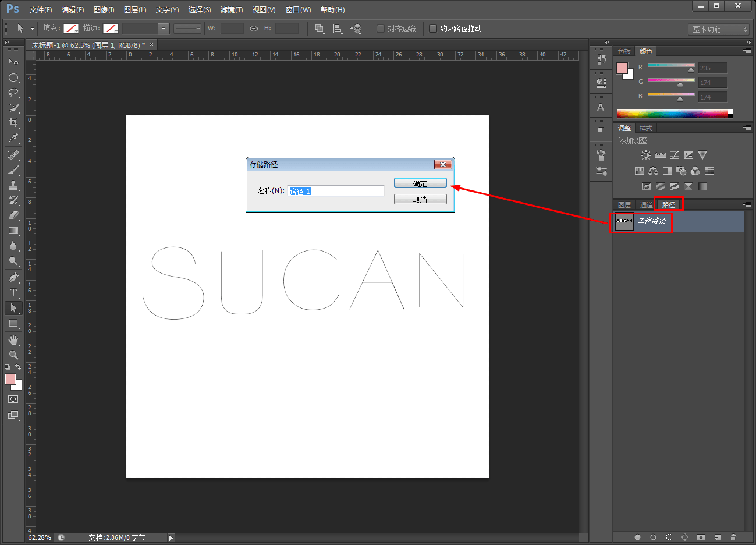The height and width of the screenshot is (545, 756).
Task: Toggle the 约束路径拖动 checkbox
Action: [x=433, y=29]
